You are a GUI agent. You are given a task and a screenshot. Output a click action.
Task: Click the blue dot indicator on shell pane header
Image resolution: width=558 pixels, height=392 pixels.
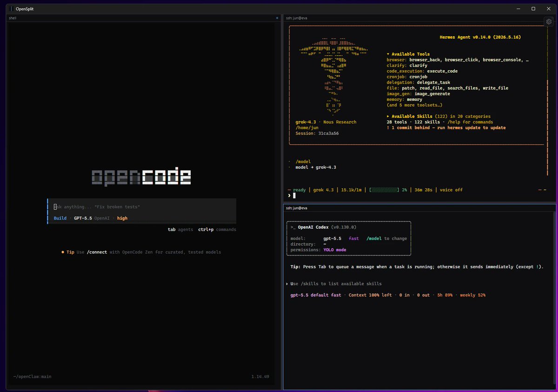tap(277, 18)
